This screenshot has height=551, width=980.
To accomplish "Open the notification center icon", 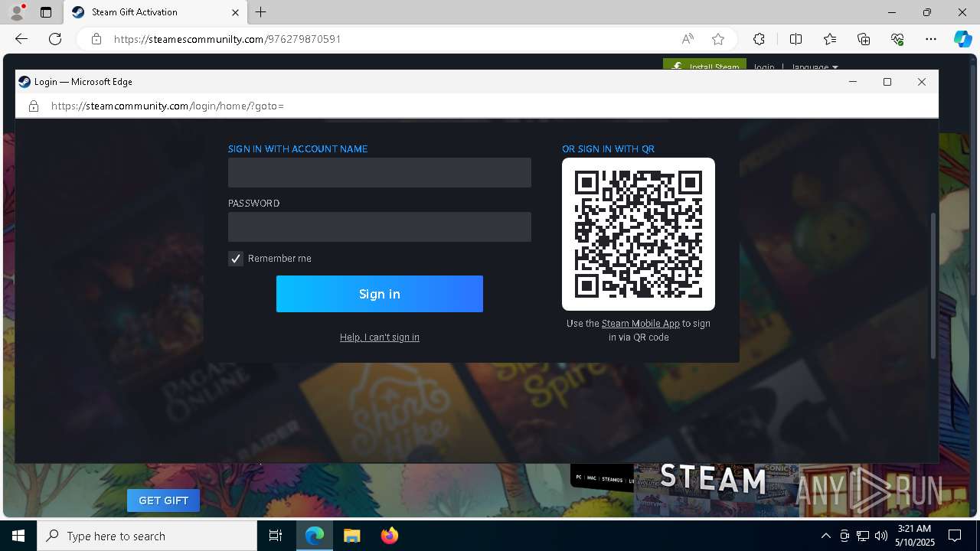I will 955,536.
